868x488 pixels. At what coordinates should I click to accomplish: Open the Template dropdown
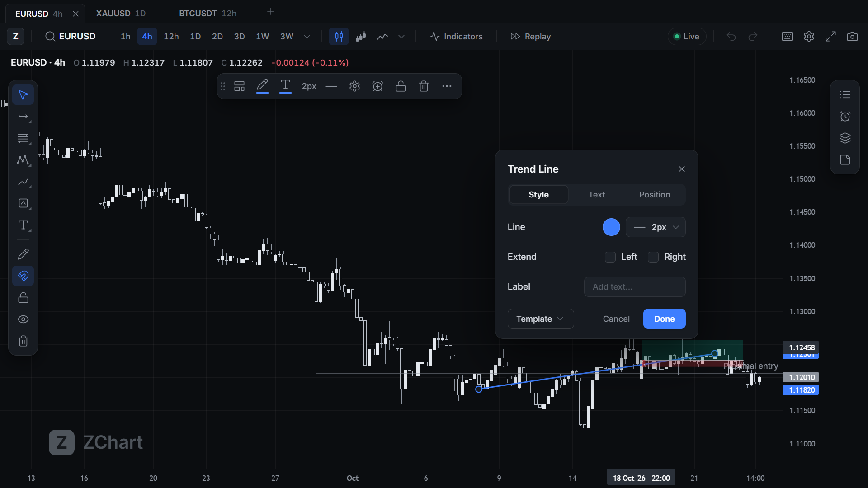click(x=541, y=319)
